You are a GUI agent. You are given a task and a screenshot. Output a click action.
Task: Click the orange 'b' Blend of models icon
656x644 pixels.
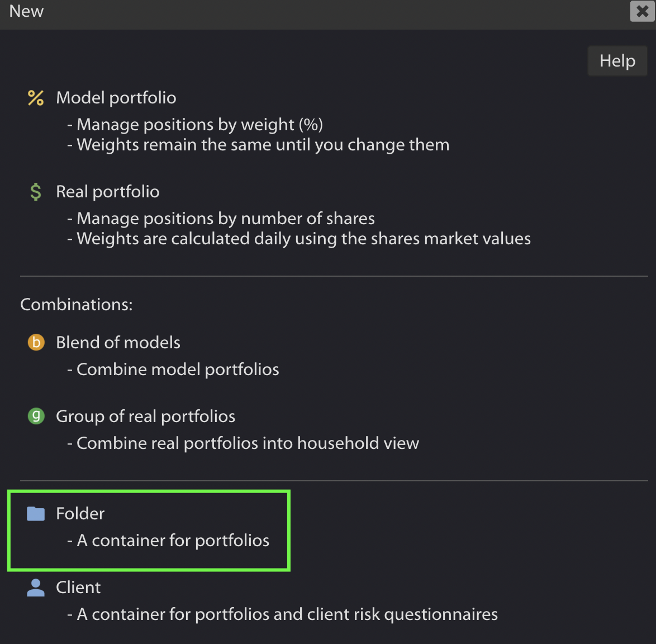(x=36, y=342)
